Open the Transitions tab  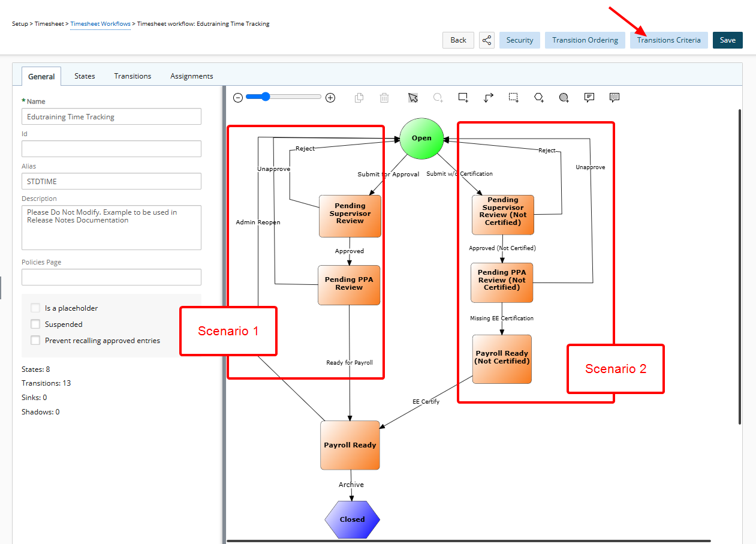click(x=132, y=76)
